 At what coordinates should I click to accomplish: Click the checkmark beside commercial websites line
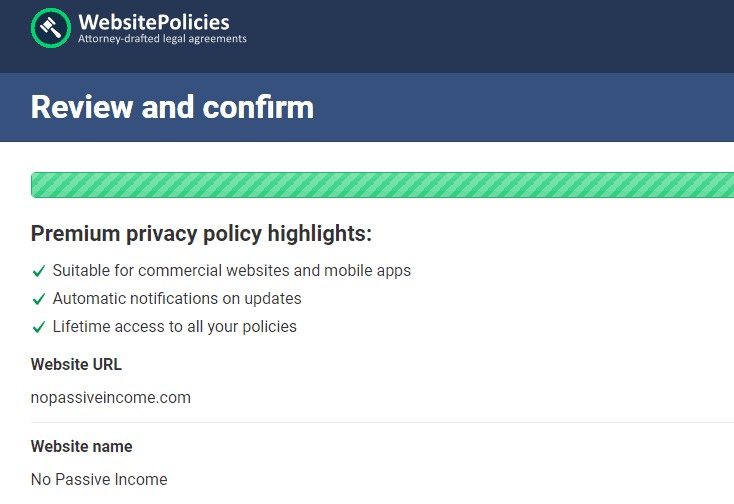click(x=39, y=271)
